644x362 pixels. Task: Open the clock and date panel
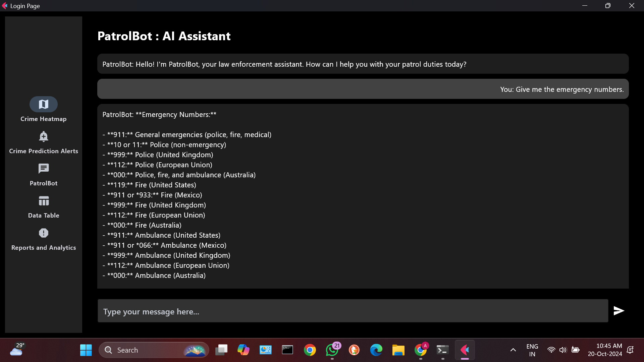pyautogui.click(x=604, y=350)
